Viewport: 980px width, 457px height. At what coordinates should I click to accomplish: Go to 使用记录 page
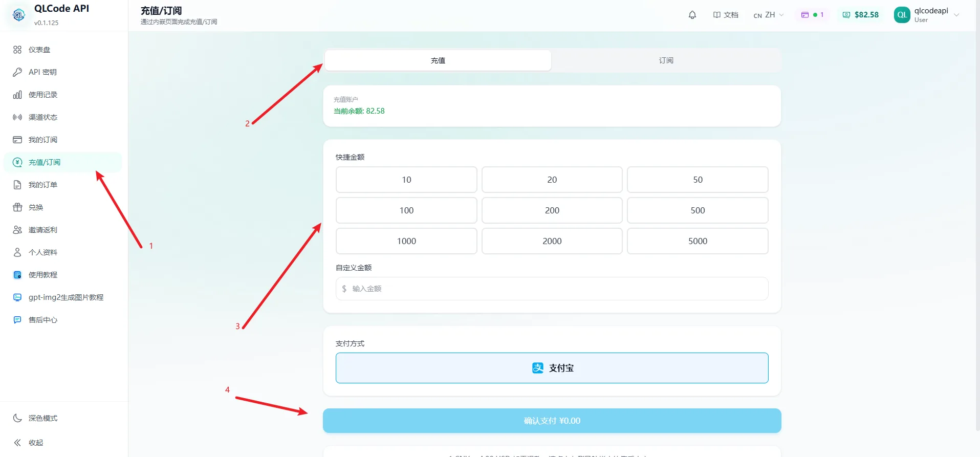click(62, 95)
